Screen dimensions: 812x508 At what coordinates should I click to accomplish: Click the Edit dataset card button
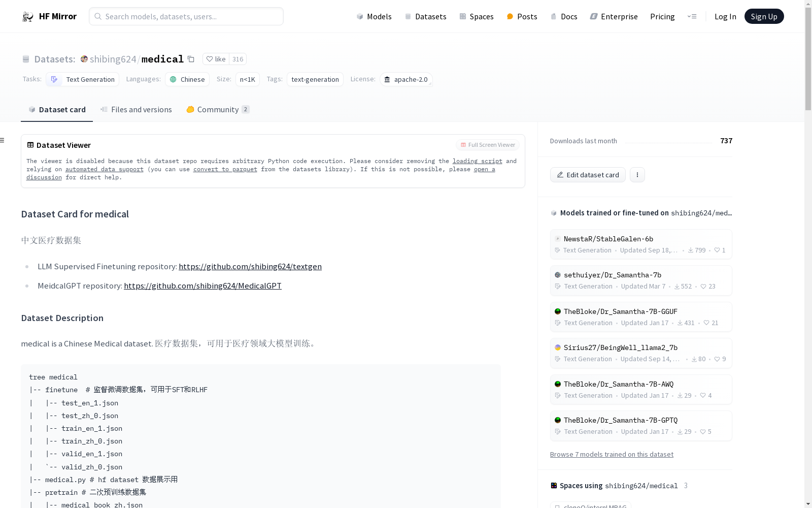click(x=588, y=175)
